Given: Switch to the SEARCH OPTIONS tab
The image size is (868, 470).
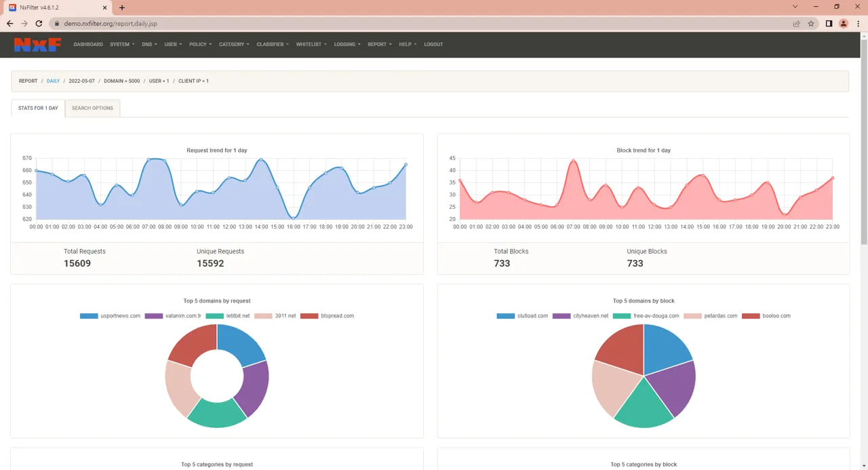Looking at the screenshot, I should click(x=92, y=109).
